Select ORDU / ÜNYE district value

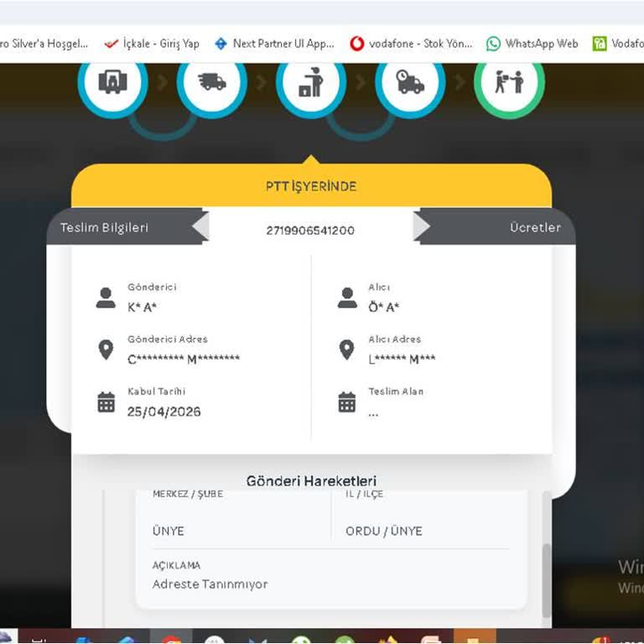coord(383,531)
